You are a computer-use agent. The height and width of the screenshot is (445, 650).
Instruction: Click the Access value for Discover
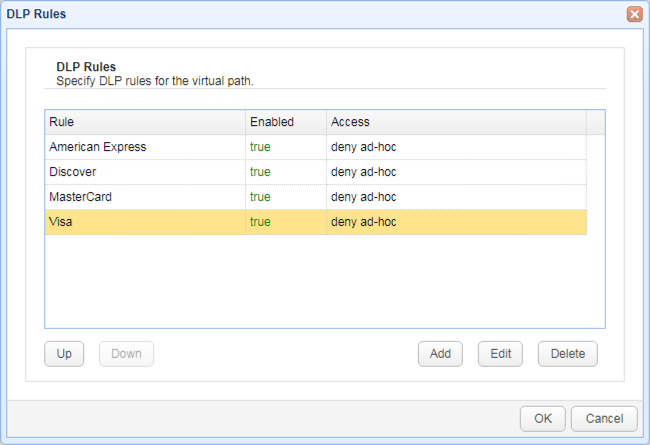pyautogui.click(x=364, y=172)
